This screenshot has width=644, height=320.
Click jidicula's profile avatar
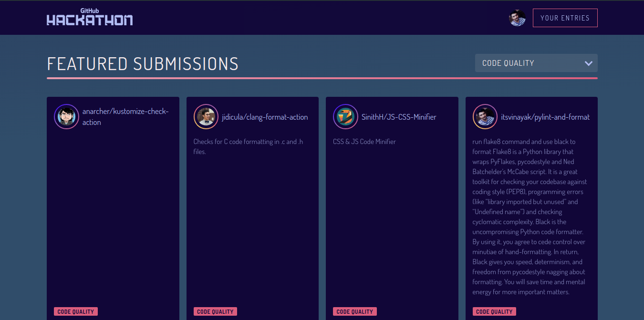pyautogui.click(x=206, y=117)
